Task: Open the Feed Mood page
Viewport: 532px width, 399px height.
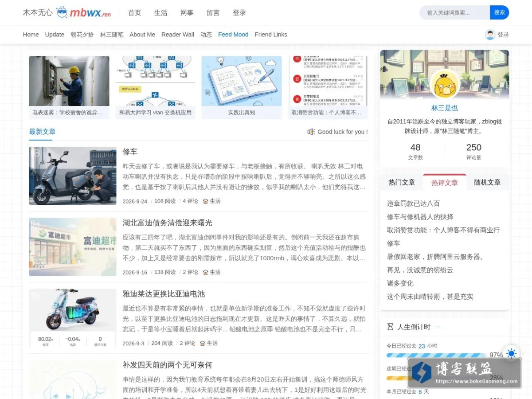Action: (x=233, y=35)
